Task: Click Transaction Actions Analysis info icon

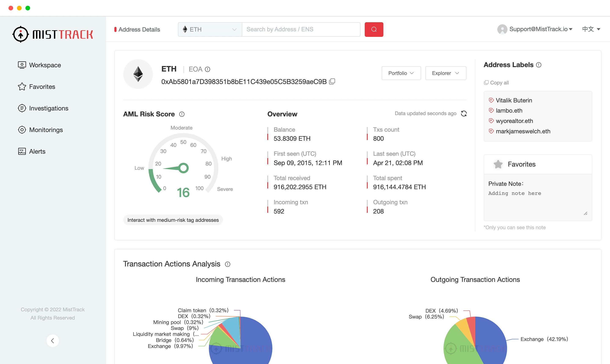Action: pyautogui.click(x=227, y=264)
